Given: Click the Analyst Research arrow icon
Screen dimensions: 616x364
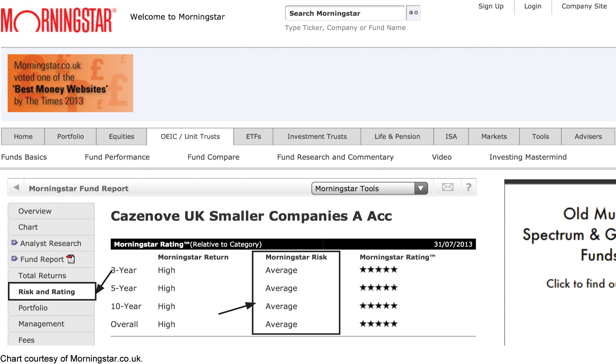Looking at the screenshot, I should click(x=14, y=243).
